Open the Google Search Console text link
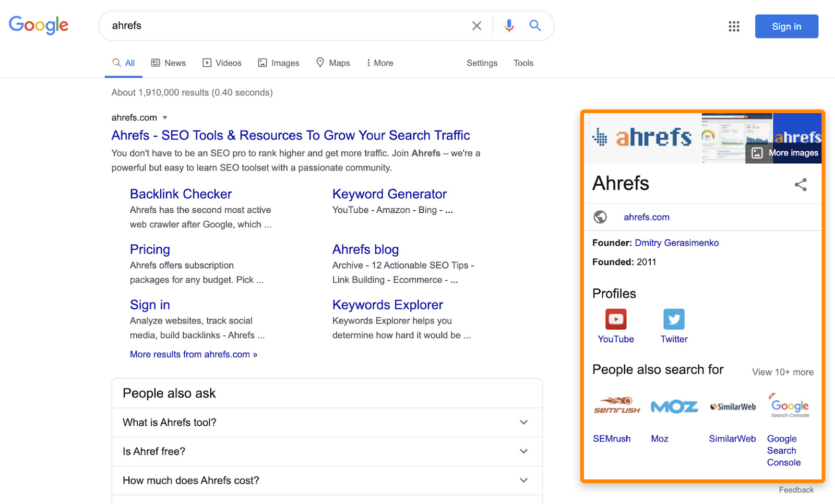This screenshot has width=835, height=504. (x=784, y=451)
